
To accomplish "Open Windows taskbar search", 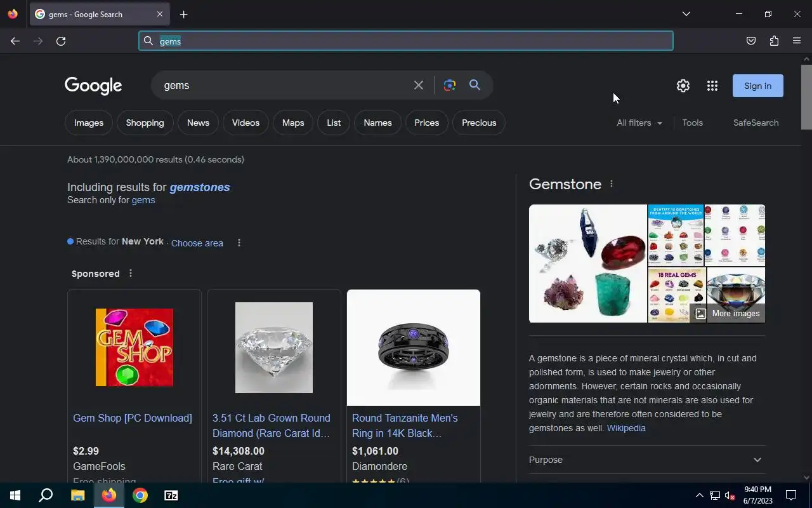I will pyautogui.click(x=46, y=495).
